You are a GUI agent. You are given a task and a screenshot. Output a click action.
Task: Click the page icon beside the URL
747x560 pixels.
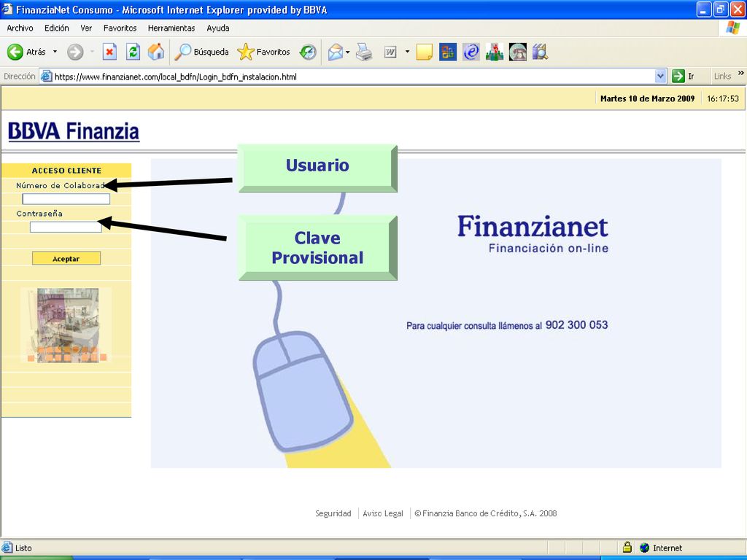[x=46, y=76]
